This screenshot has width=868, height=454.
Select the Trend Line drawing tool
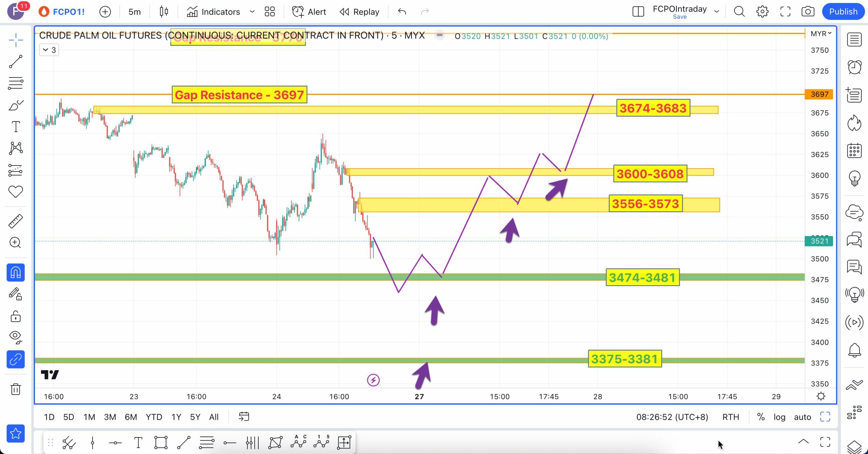(x=16, y=61)
